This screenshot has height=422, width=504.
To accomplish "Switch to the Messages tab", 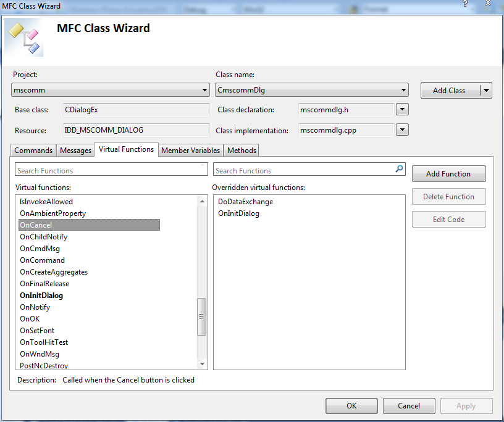I will pos(75,151).
